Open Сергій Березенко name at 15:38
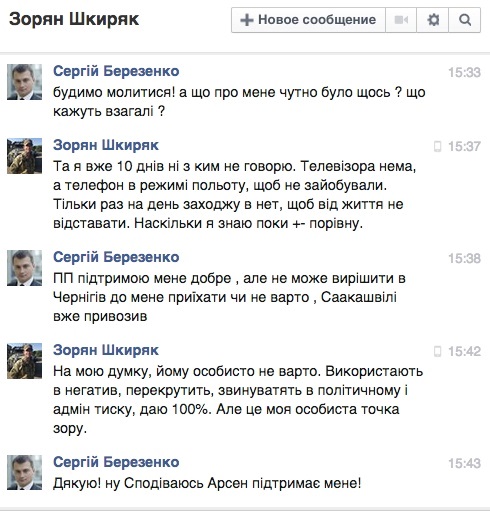Image resolution: width=490 pixels, height=511 pixels. 116,257
